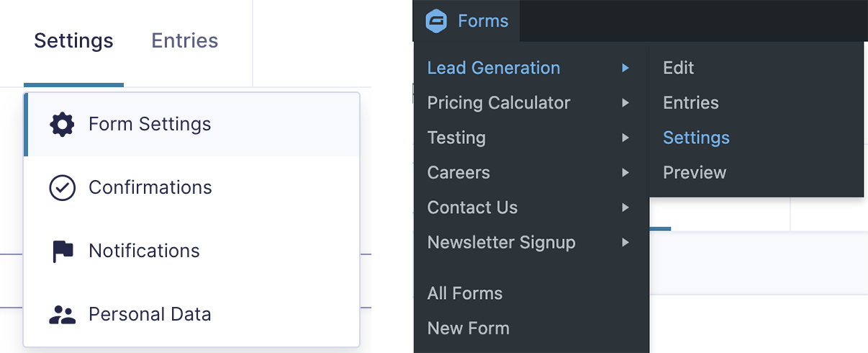
Task: Expand the Lead Generation submenu arrow
Action: tap(625, 68)
